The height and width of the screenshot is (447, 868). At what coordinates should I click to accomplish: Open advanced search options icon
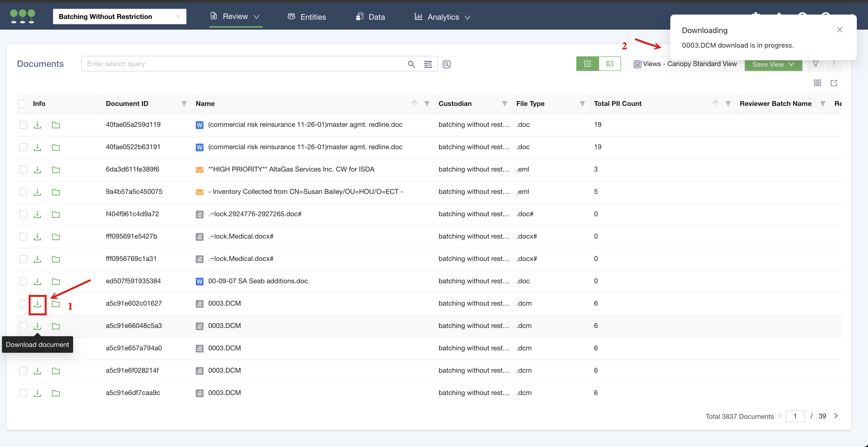click(x=428, y=64)
